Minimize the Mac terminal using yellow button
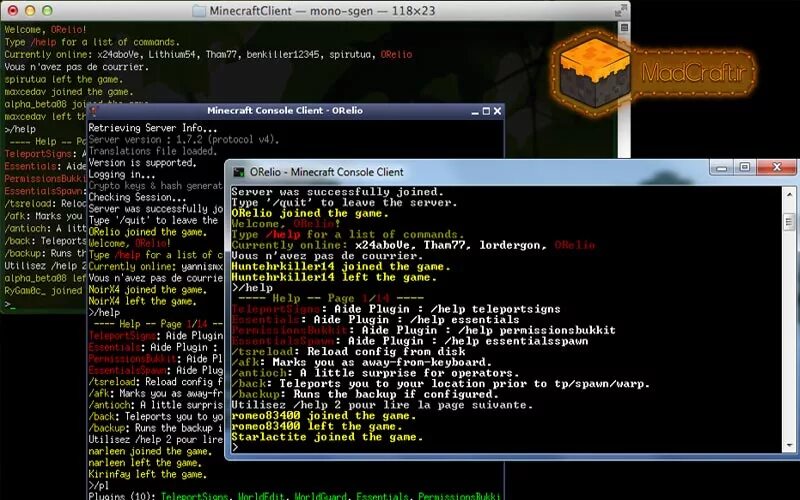 tap(30, 10)
